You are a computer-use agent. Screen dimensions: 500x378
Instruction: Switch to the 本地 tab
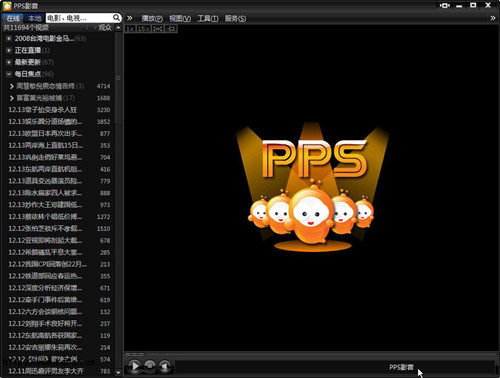pos(34,18)
